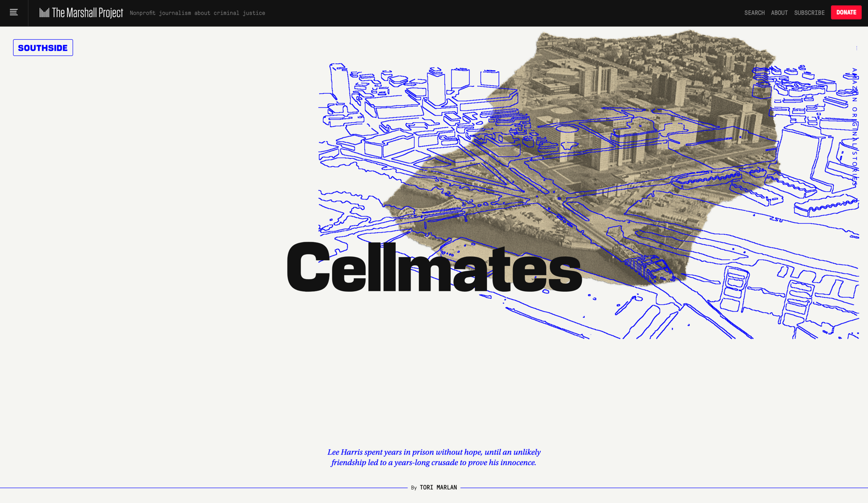
Task: Click the blue divider line right of byline
Action: click(660, 488)
